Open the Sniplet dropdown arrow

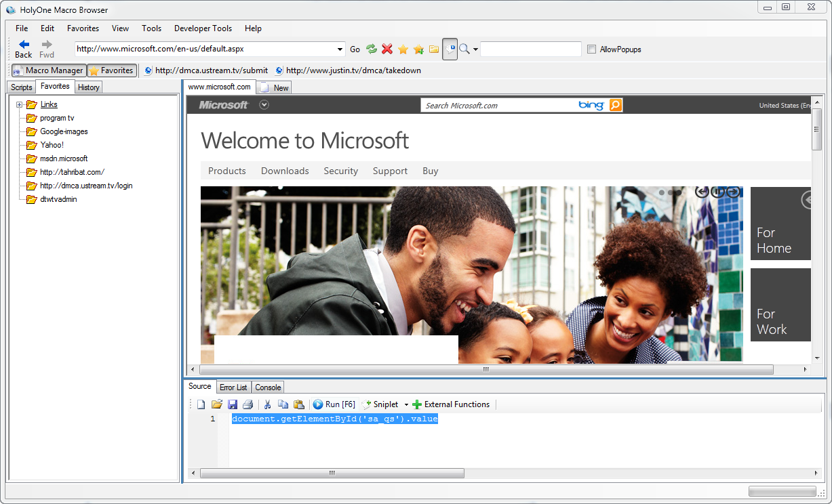pyautogui.click(x=406, y=405)
